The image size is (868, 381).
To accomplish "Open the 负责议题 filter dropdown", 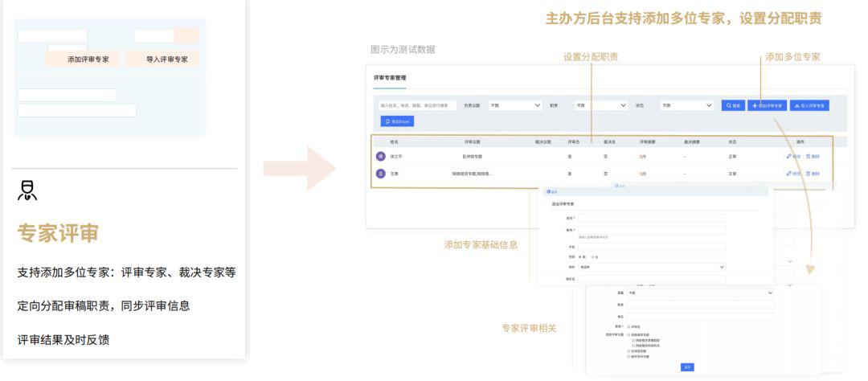I will [515, 105].
